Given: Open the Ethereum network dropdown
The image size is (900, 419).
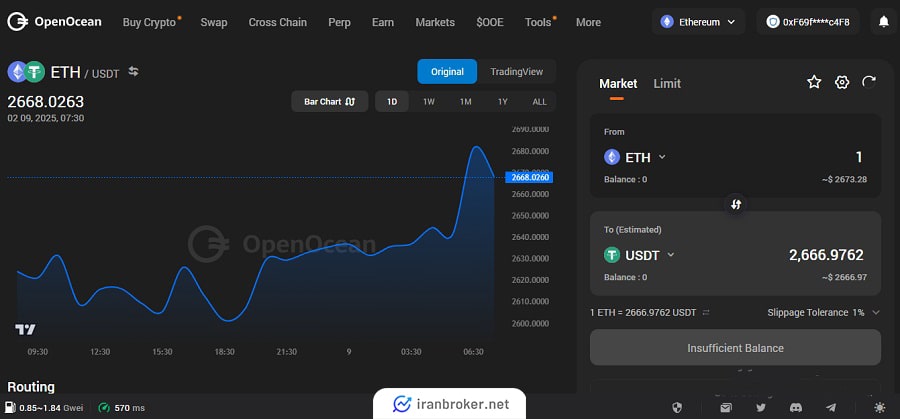Looking at the screenshot, I should [698, 22].
